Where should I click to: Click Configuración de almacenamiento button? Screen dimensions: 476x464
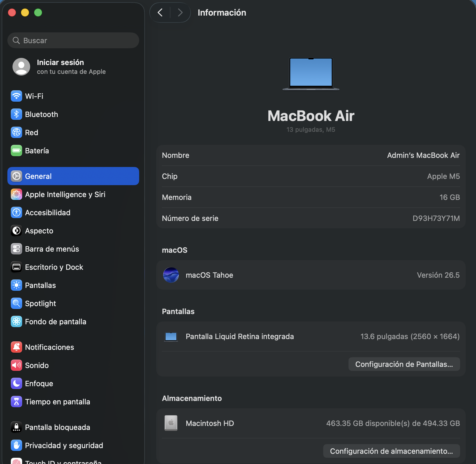392,451
